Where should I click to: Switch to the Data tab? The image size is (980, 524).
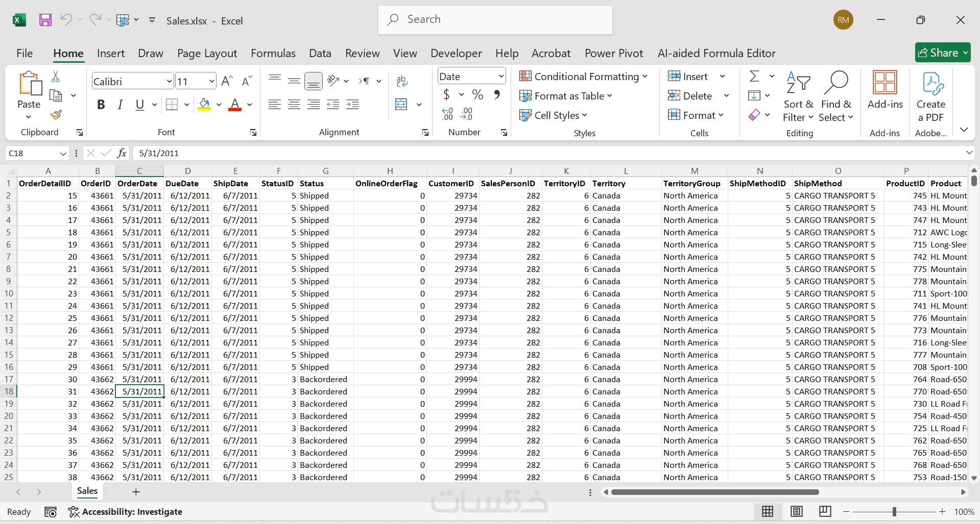(320, 53)
